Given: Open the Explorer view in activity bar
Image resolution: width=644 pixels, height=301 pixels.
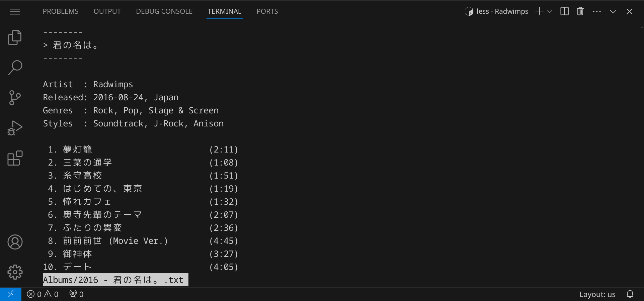Looking at the screenshot, I should (x=15, y=37).
